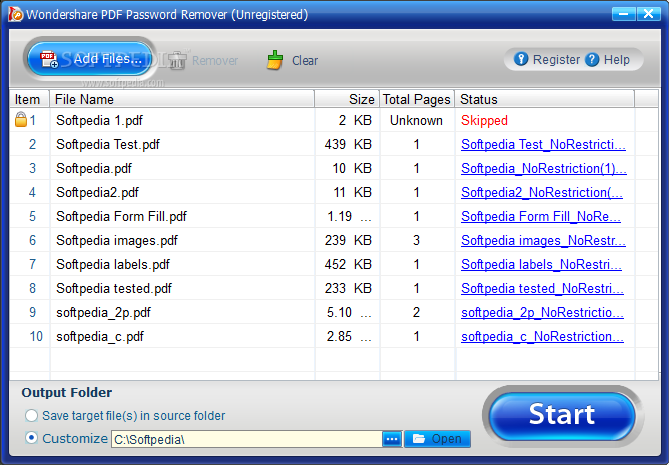
Task: Open Softpedia Test_NoRestricti... output link
Action: [x=543, y=145]
